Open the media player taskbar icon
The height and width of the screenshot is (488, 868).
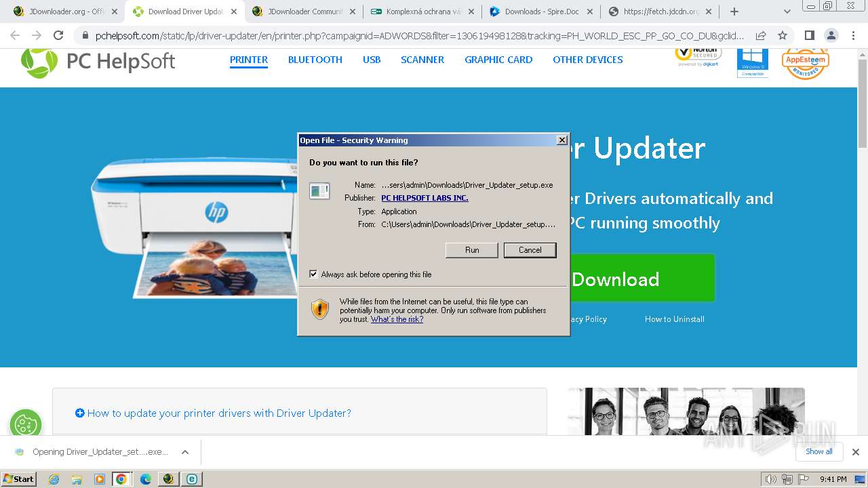100,479
